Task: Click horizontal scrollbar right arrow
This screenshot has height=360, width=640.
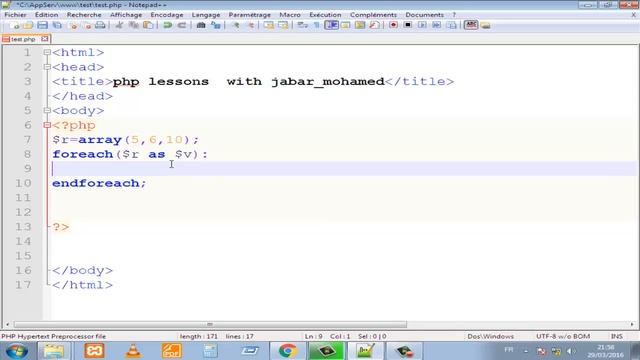Action: pyautogui.click(x=632, y=324)
